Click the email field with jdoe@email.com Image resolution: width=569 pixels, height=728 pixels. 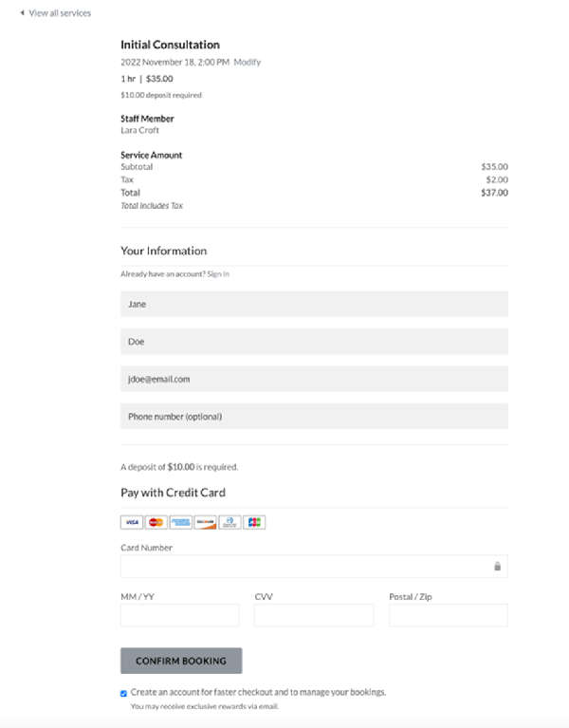[x=315, y=379]
